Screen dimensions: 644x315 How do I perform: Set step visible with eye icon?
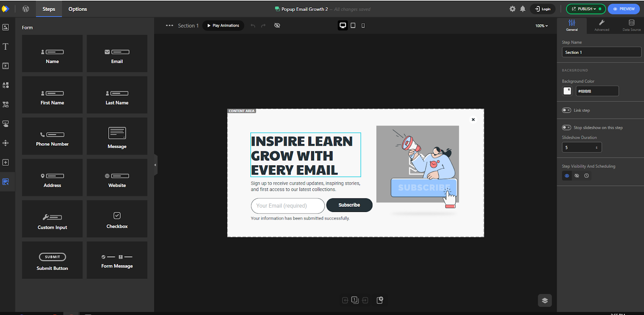point(567,176)
